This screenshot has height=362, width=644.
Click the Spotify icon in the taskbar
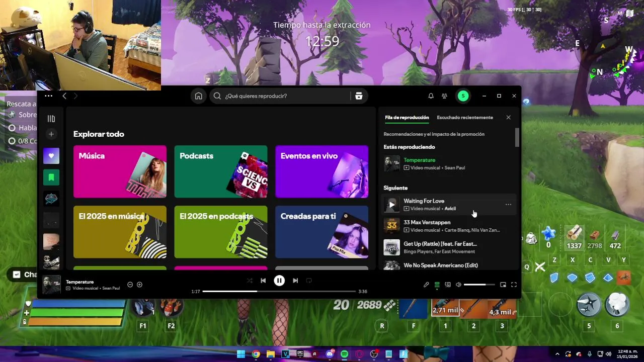[x=345, y=354]
